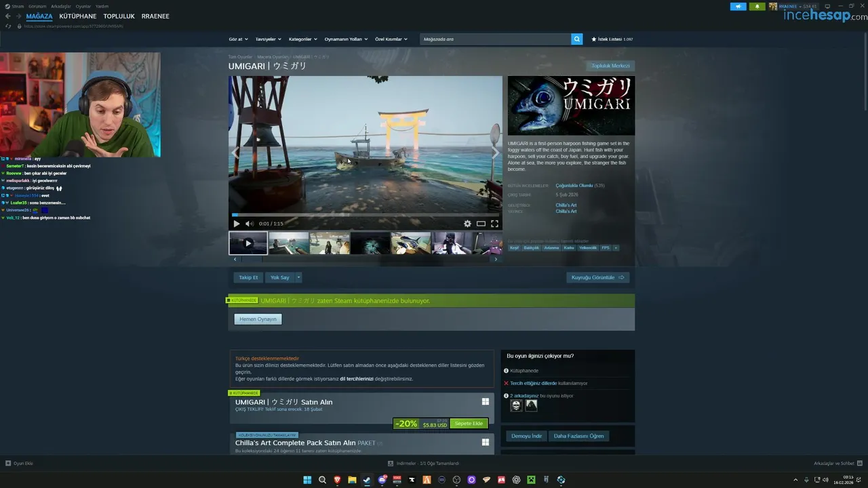Open ChatGPT app from taskbar

click(516, 480)
